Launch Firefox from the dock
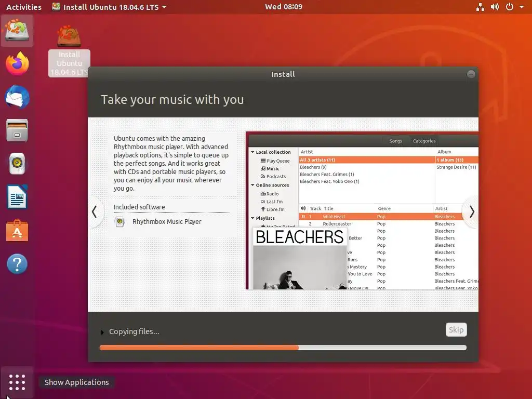Screen dimensions: 532x399 pos(17,63)
